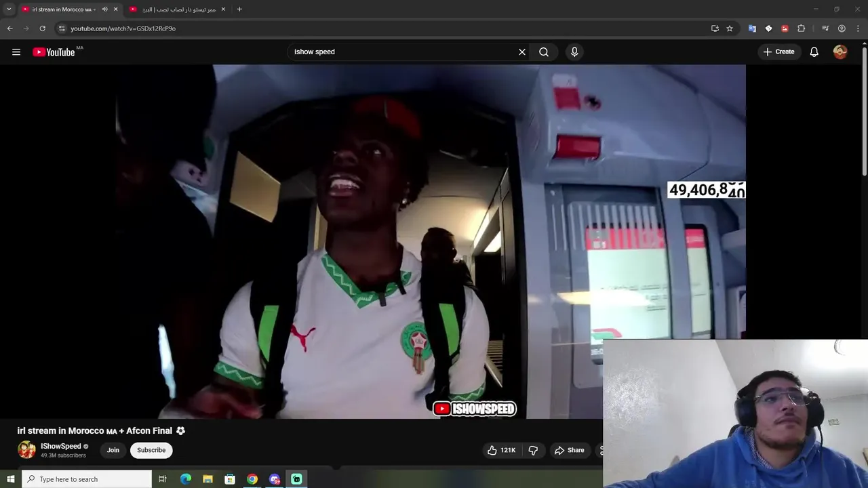
Task: Go back in the browser
Action: click(x=9, y=28)
